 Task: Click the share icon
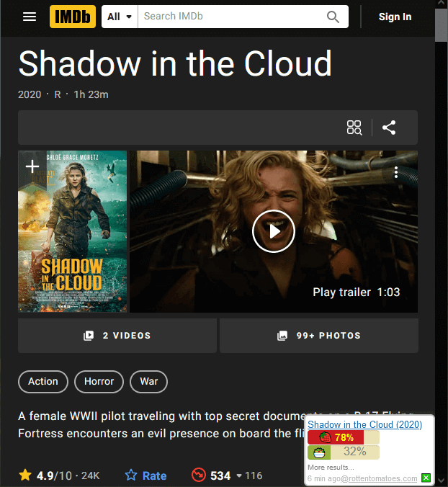(389, 128)
